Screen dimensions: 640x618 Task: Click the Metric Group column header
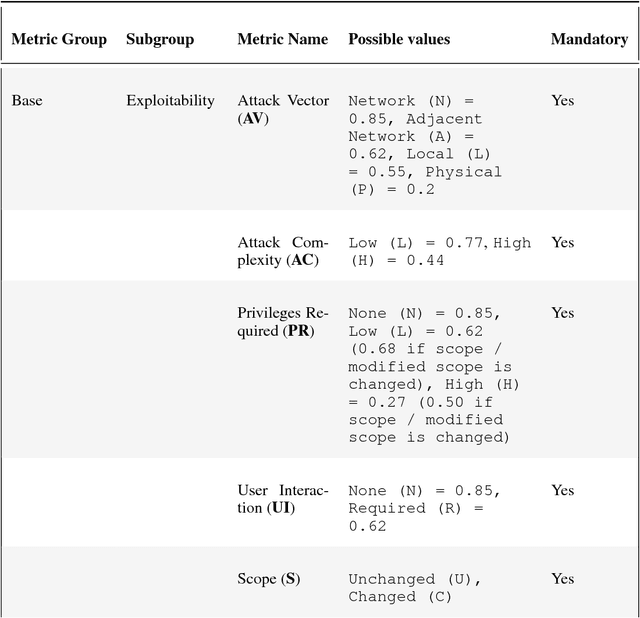coord(57,39)
